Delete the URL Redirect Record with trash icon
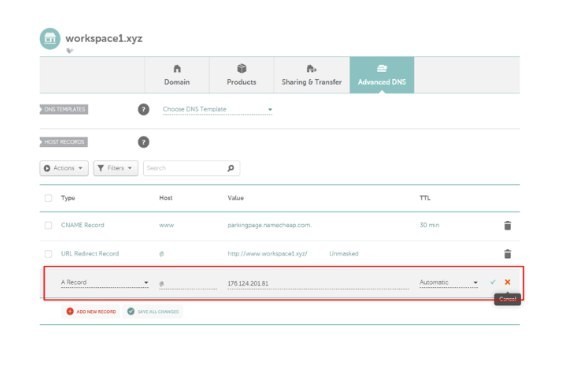Viewport: 573px width, 369px height. coord(508,254)
